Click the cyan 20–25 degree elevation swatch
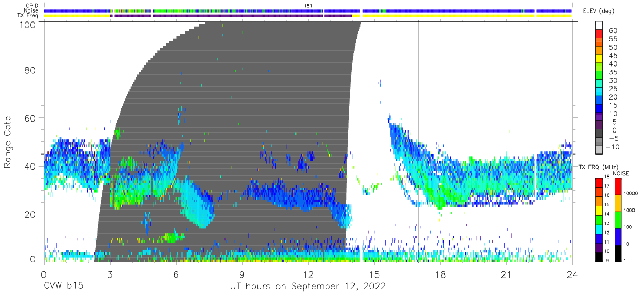 [x=599, y=93]
